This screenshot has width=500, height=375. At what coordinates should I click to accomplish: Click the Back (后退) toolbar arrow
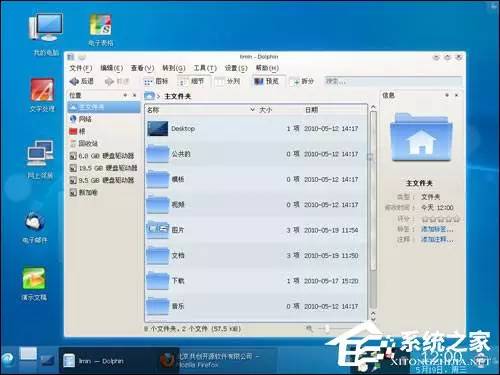74,81
